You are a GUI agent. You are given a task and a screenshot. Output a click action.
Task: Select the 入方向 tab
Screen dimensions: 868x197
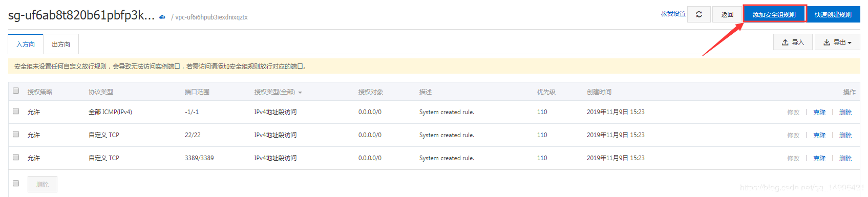click(26, 45)
